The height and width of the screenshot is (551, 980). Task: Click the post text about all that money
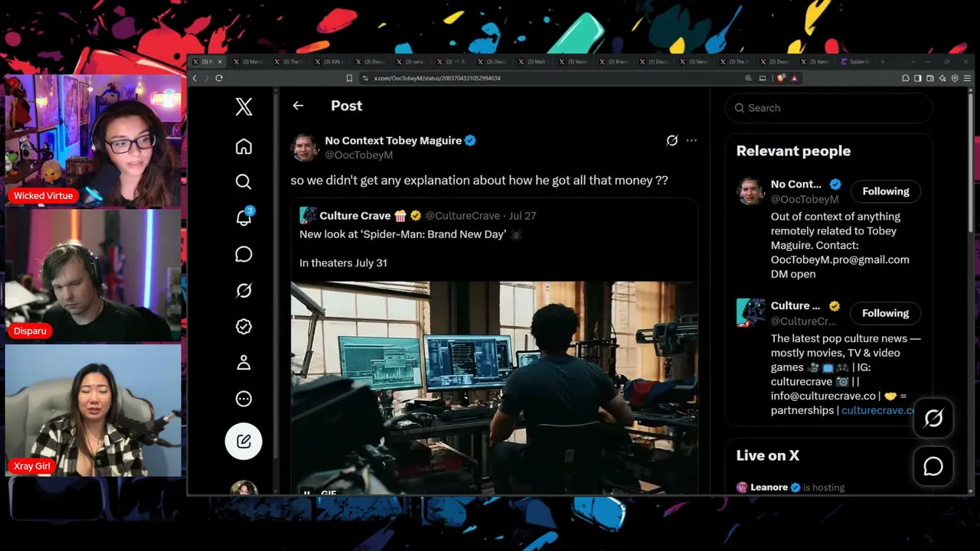coord(479,181)
